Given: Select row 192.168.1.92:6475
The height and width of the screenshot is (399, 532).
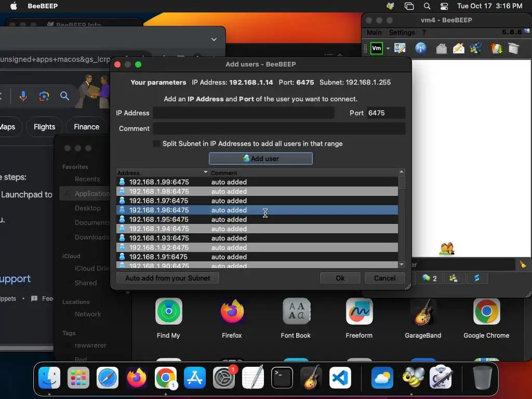Looking at the screenshot, I should pyautogui.click(x=257, y=247).
